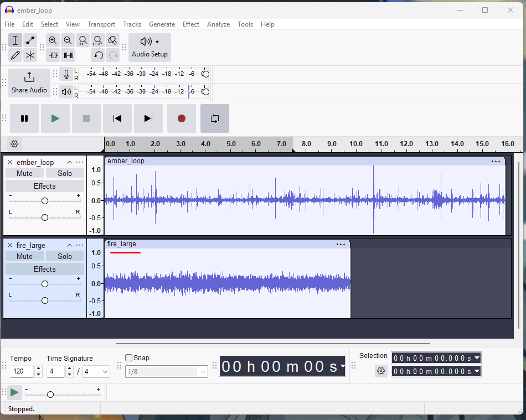Select the Envelope tool
Viewport: 526px width, 420px height.
30,40
